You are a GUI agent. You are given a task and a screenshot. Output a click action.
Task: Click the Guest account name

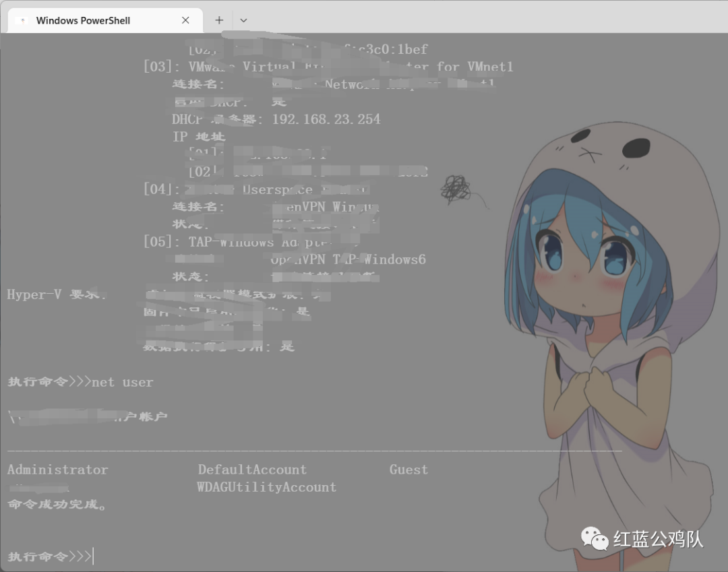point(408,470)
